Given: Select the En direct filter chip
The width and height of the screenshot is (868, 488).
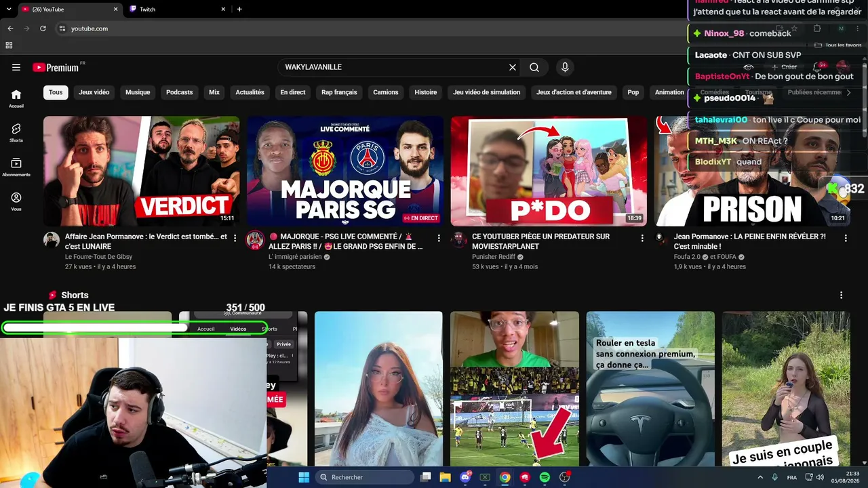Looking at the screenshot, I should pyautogui.click(x=293, y=92).
